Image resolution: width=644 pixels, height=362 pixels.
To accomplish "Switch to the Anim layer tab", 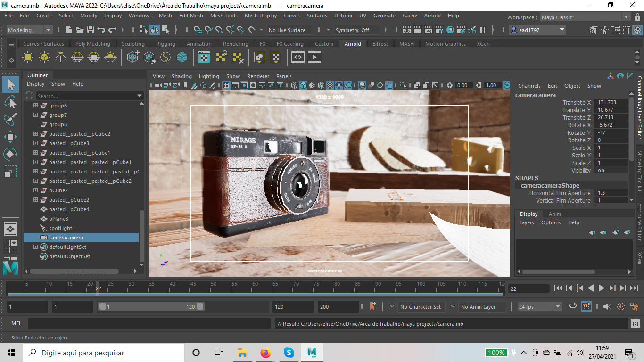I will [555, 214].
